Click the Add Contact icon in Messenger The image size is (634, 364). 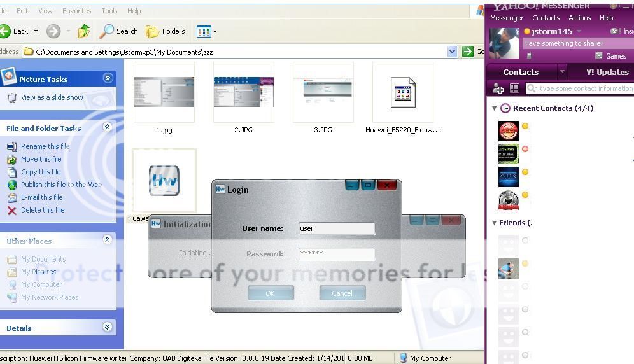click(498, 89)
